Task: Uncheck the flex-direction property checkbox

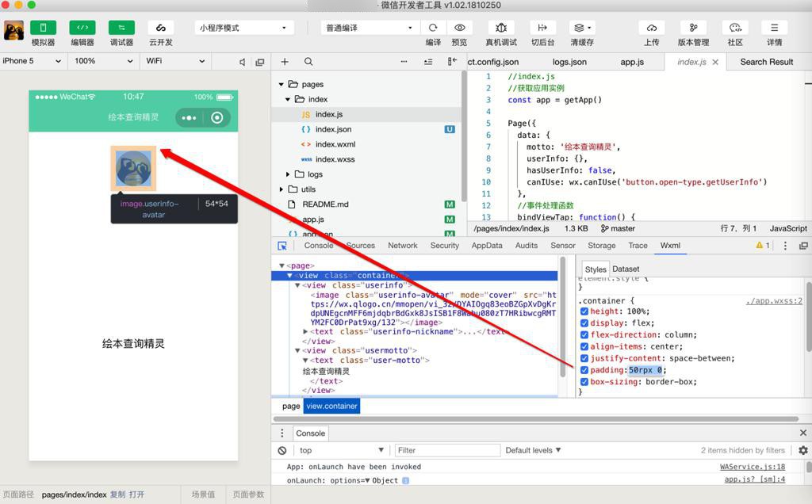Action: point(584,334)
